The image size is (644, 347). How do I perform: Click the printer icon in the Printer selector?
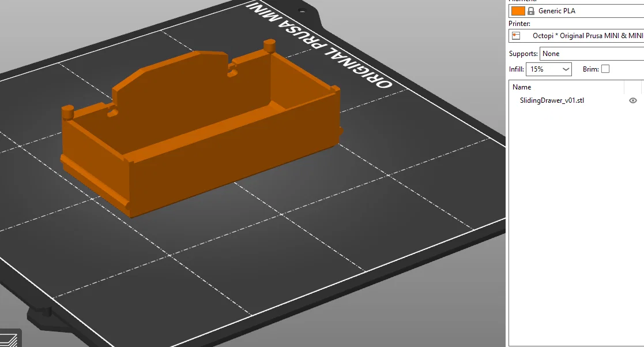point(515,35)
